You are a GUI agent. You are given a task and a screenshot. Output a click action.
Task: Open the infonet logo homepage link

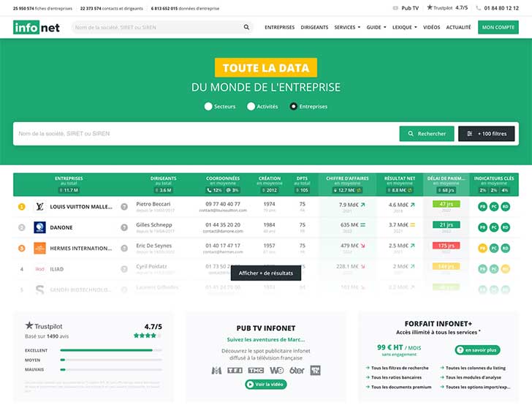(x=37, y=28)
